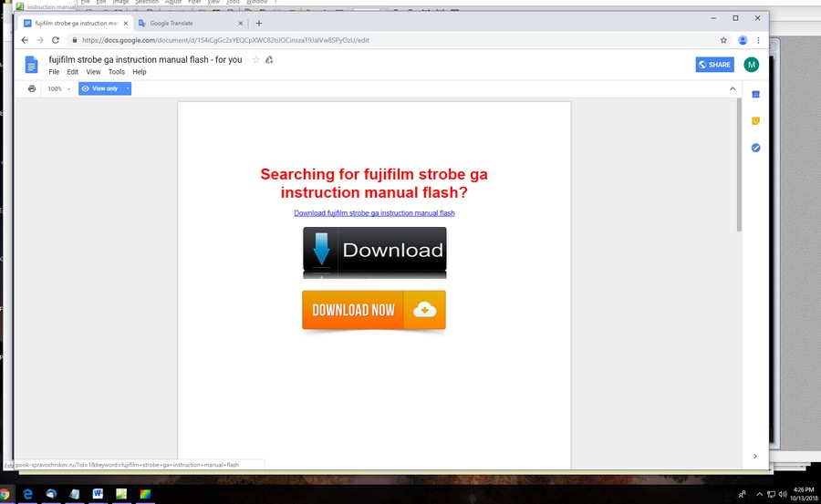Open the File menu in Docs
The image size is (821, 504).
point(54,72)
